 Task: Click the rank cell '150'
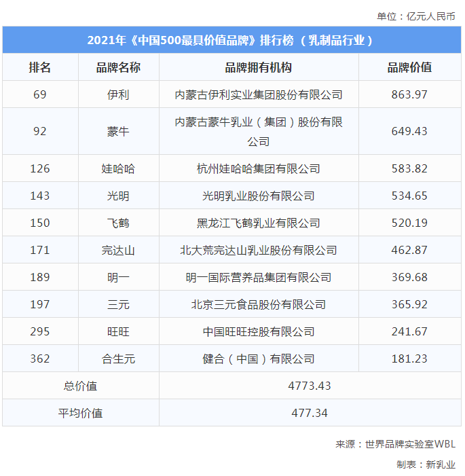click(40, 223)
